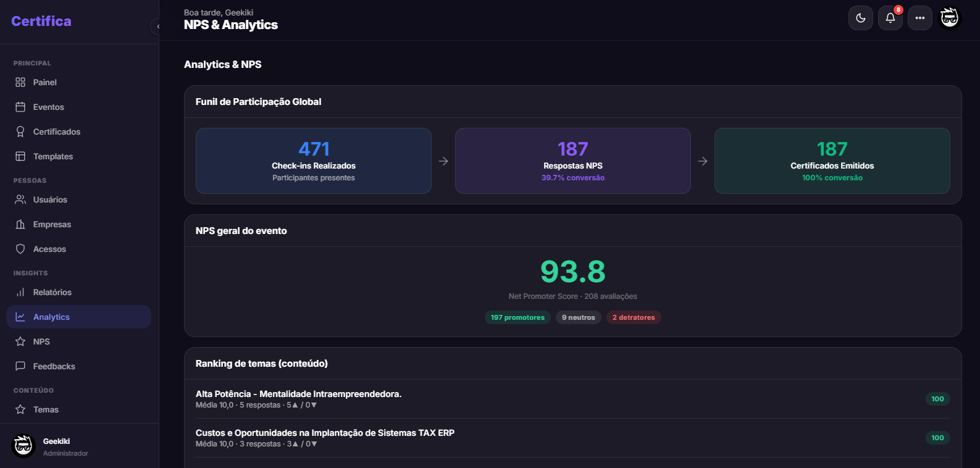Click the Funil de Participação Global heading
Image resolution: width=980 pixels, height=468 pixels.
(x=258, y=102)
